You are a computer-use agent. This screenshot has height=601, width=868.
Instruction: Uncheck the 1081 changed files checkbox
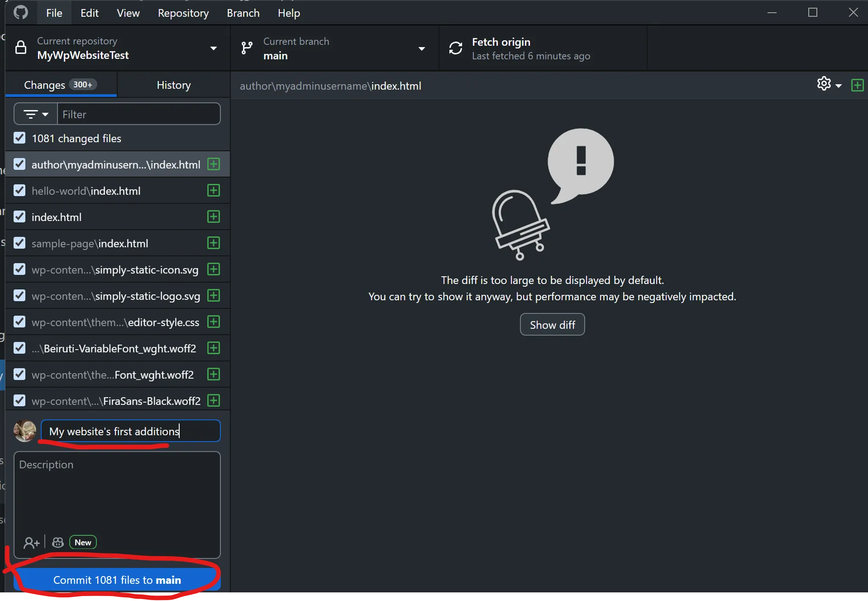click(19, 138)
